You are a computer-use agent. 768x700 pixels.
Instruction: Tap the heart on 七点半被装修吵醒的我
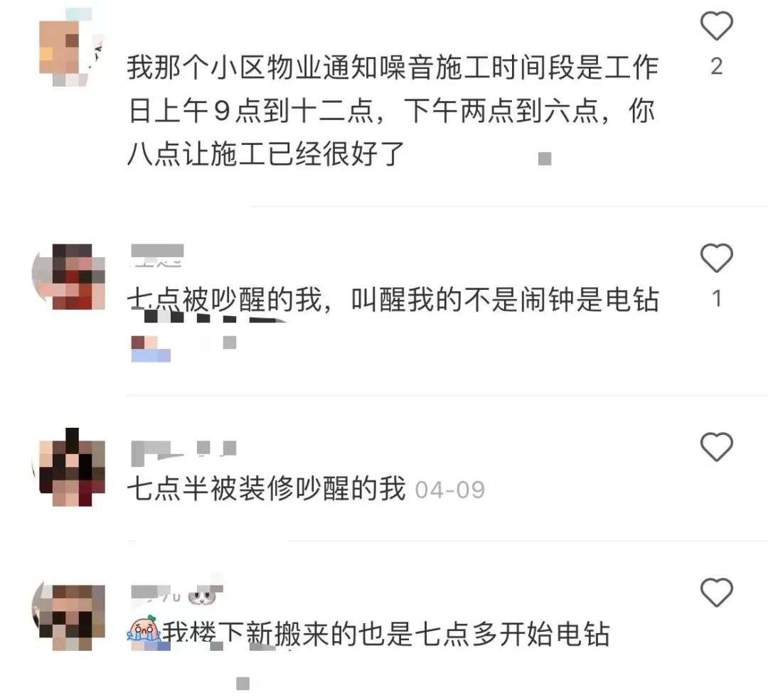point(716,446)
